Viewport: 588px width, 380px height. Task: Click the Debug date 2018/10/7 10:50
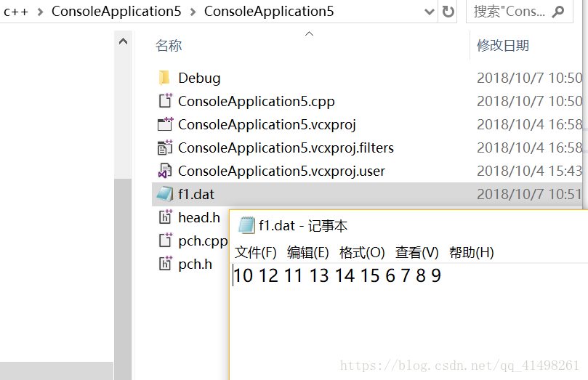coord(529,78)
